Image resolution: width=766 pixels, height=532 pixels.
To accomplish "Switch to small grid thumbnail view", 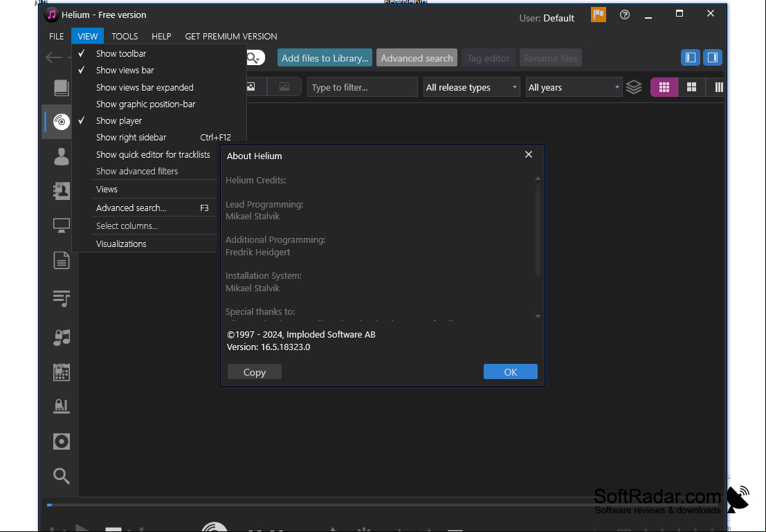I will click(664, 87).
